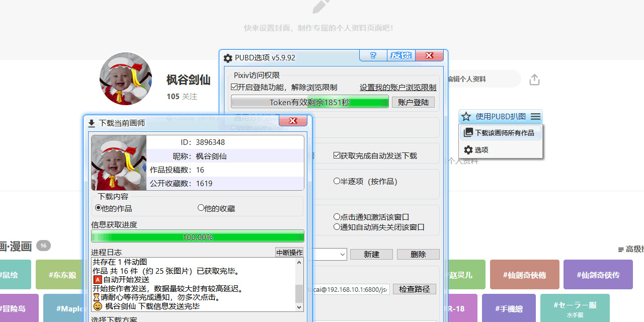Click the 作品投稿数 value 16
This screenshot has width=644, height=322.
(x=200, y=170)
